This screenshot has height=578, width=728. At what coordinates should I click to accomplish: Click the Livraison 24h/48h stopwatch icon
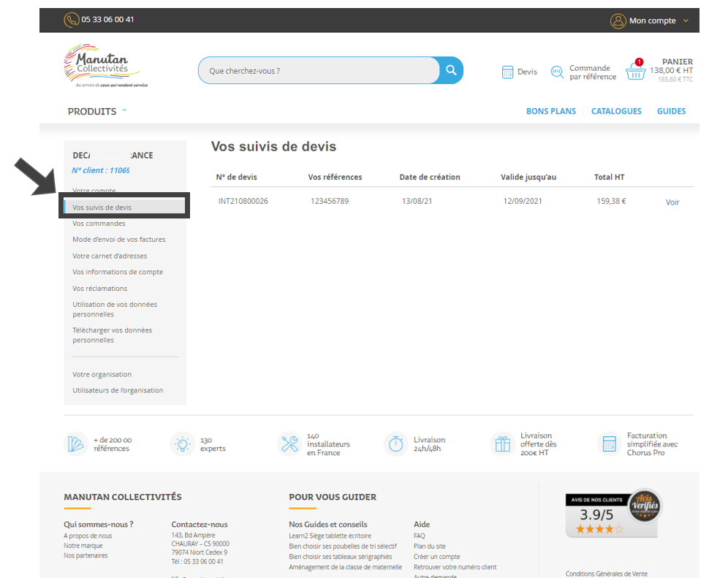(x=395, y=444)
